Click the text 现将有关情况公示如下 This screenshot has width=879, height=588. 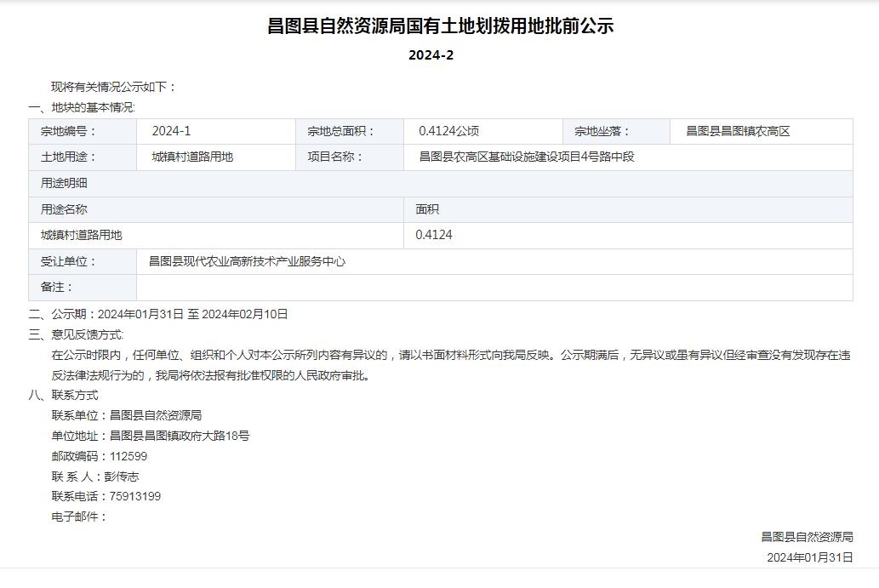tap(113, 87)
